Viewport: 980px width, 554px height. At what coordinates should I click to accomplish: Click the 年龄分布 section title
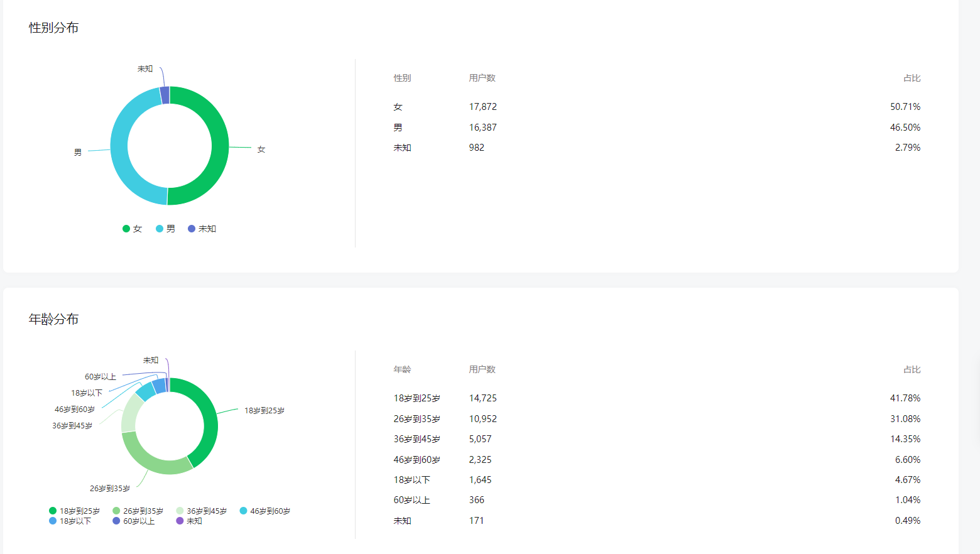click(x=54, y=319)
